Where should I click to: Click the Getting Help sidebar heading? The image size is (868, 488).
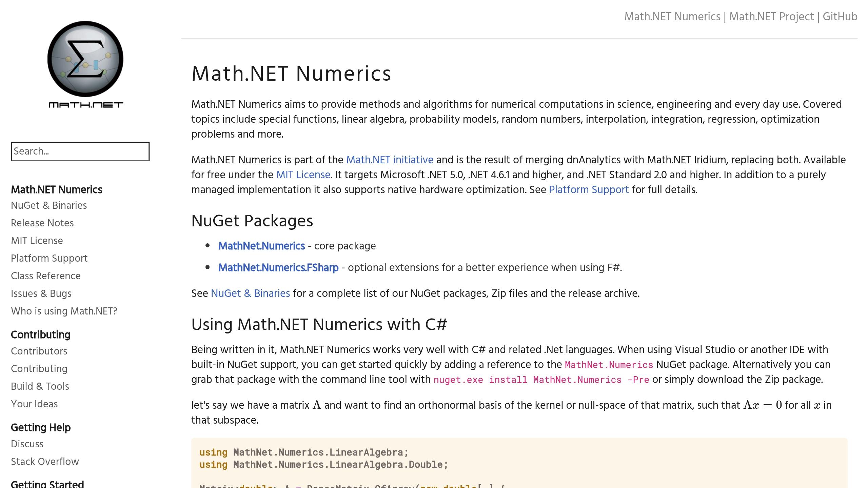coord(41,428)
